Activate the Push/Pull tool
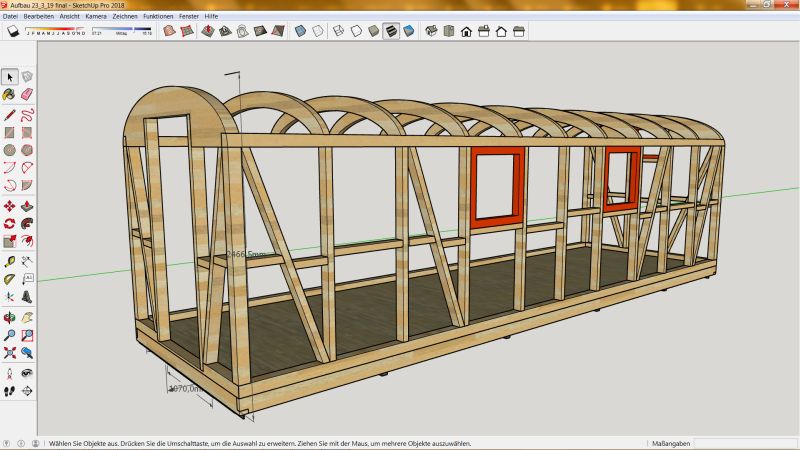 tap(28, 206)
